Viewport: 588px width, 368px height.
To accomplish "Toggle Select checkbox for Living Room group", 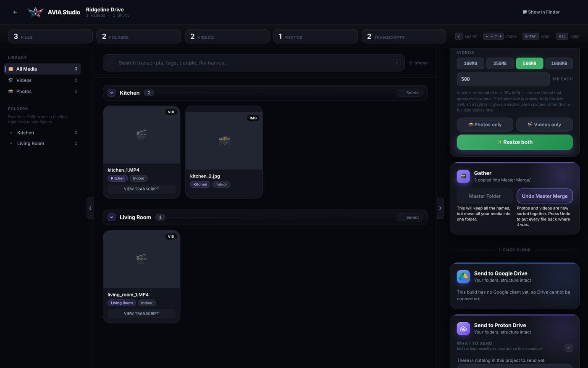I will pos(402,217).
